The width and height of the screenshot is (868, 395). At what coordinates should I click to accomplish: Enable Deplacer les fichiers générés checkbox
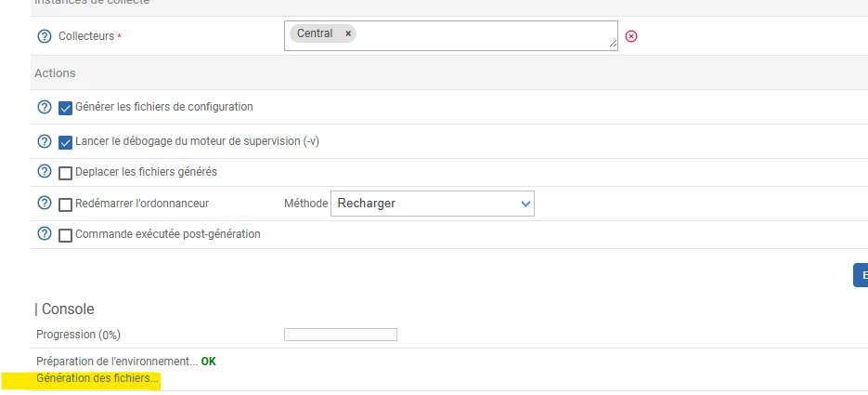pos(65,173)
